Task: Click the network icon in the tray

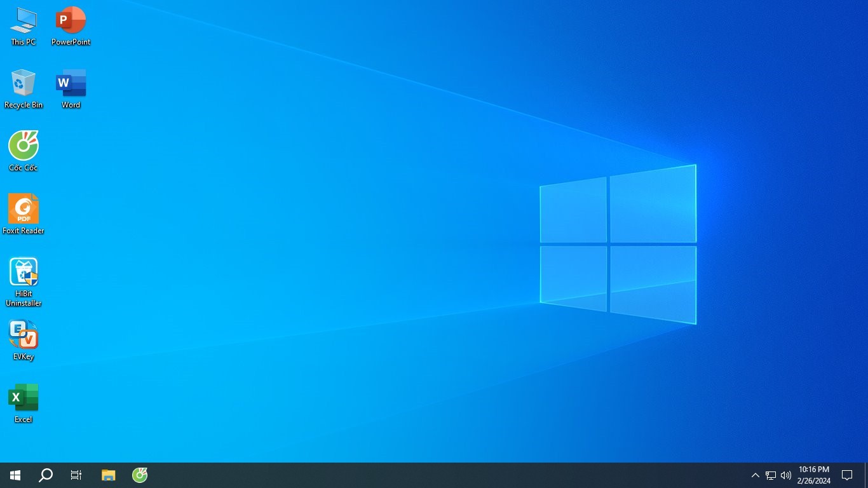Action: click(x=770, y=475)
